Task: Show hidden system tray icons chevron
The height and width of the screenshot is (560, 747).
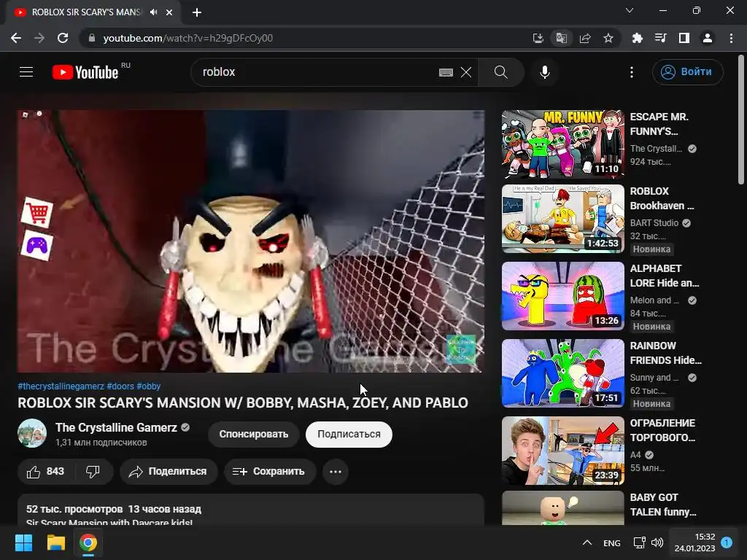Action: pos(587,542)
